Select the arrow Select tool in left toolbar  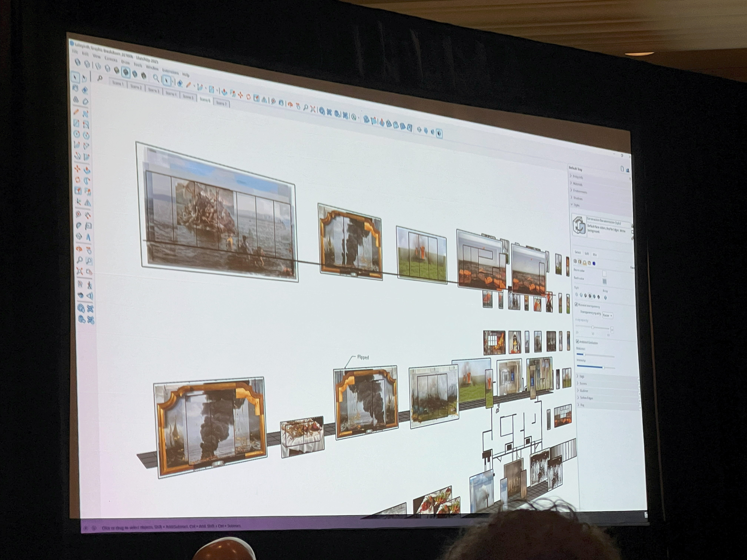click(75, 78)
